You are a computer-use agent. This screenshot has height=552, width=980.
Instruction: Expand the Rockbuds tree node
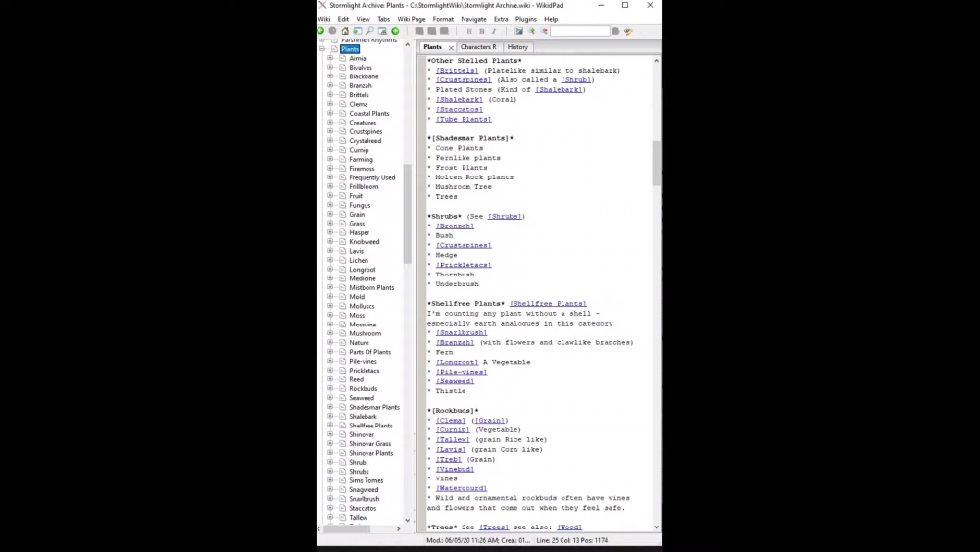[x=330, y=388]
